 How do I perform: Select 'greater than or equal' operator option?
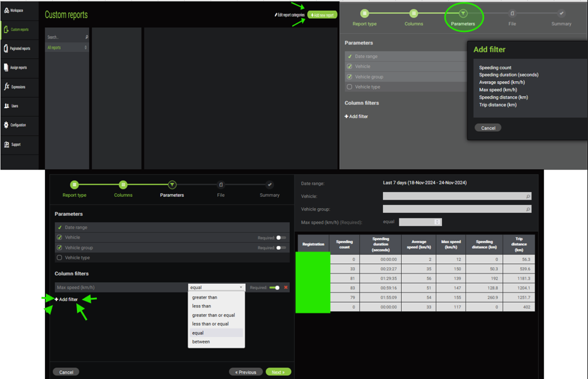[x=213, y=315]
